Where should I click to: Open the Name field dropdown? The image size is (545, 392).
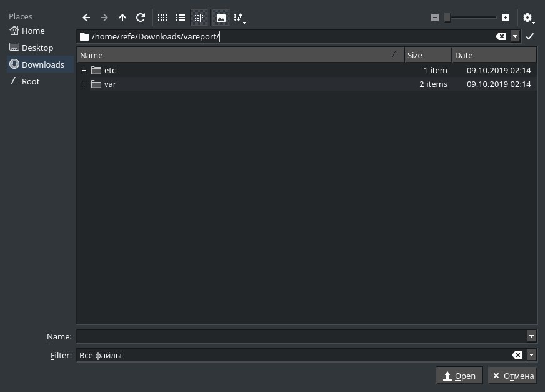[x=531, y=336]
